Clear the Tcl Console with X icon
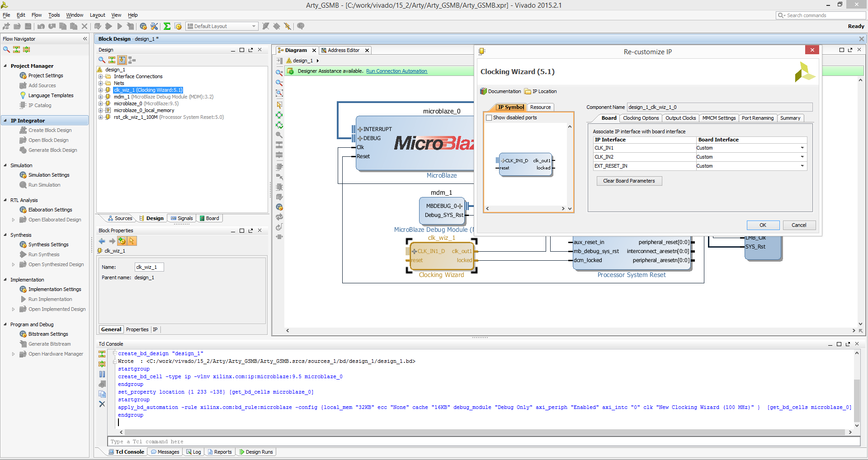The width and height of the screenshot is (868, 460). (x=102, y=404)
